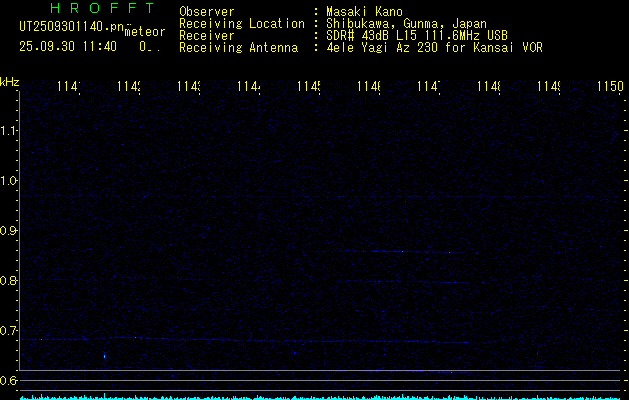
Task: Select the location Shibukawa, Gunma, Japan
Action: click(406, 24)
